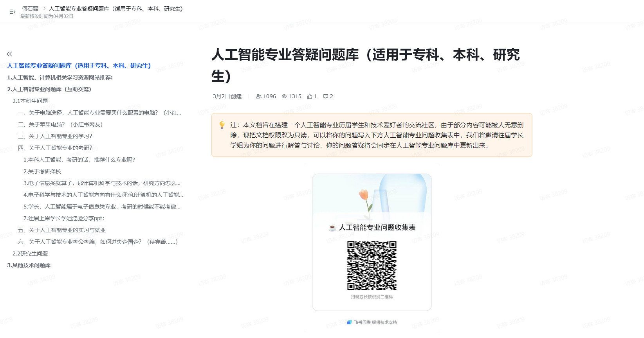Click the QR code on the survey card
The image size is (644, 338).
372,266
